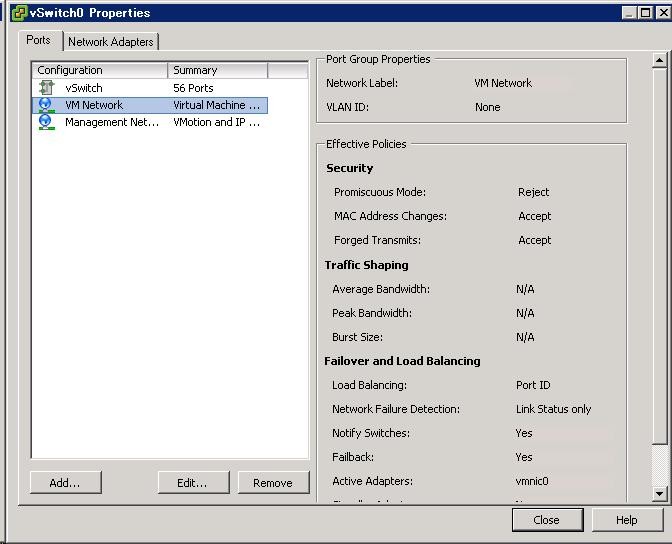The image size is (672, 544).
Task: Close the vSwitch0 Properties dialog
Action: [x=547, y=520]
